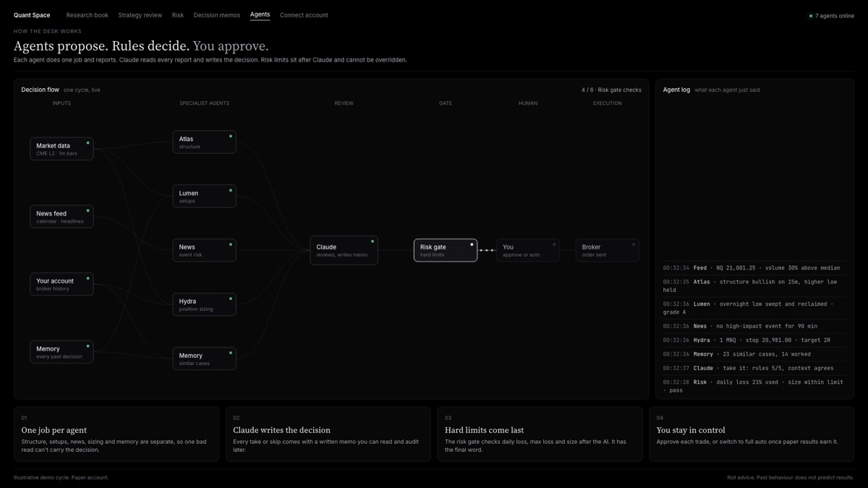Select the Agents tab
This screenshot has width=868, height=488.
[x=260, y=15]
